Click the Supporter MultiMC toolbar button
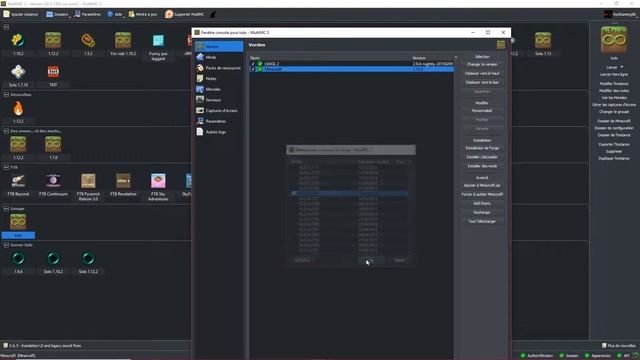The height and width of the screenshot is (360, 640). tap(184, 14)
